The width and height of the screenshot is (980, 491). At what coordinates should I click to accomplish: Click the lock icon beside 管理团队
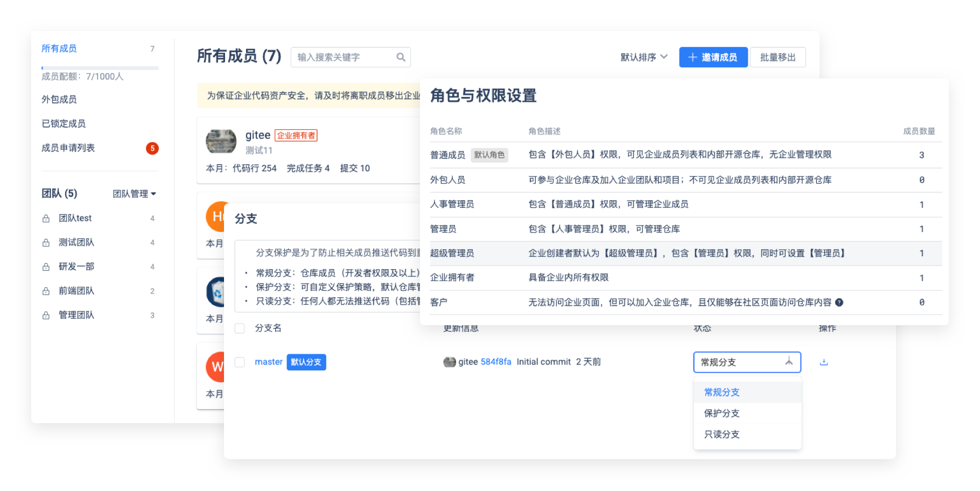(x=46, y=315)
